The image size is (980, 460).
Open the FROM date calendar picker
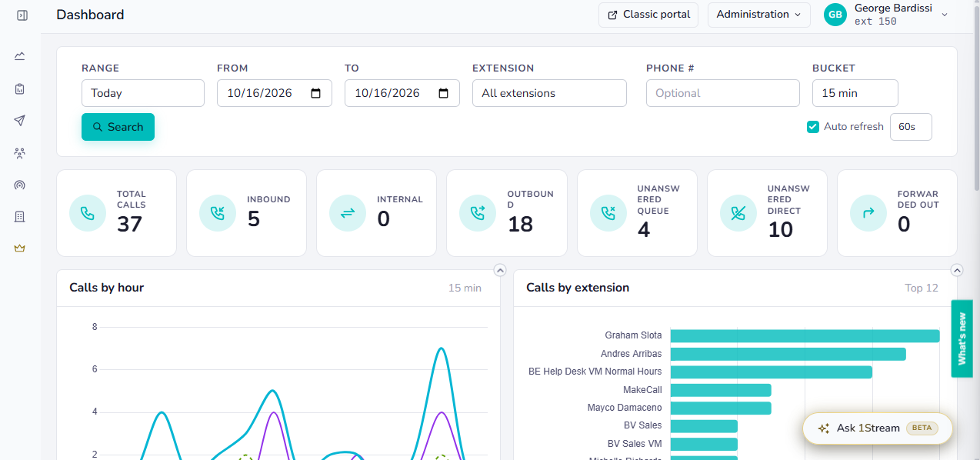click(x=316, y=93)
